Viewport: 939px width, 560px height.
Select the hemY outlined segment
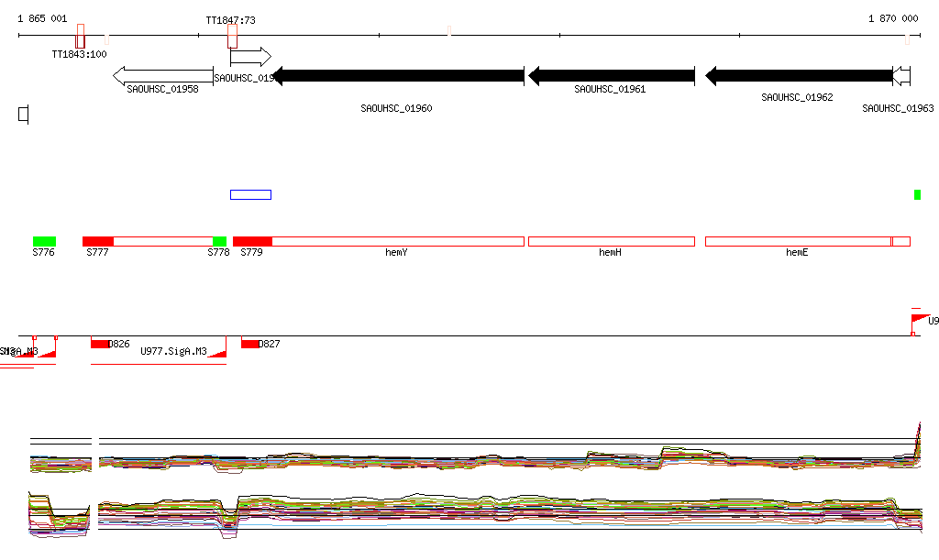coord(398,241)
